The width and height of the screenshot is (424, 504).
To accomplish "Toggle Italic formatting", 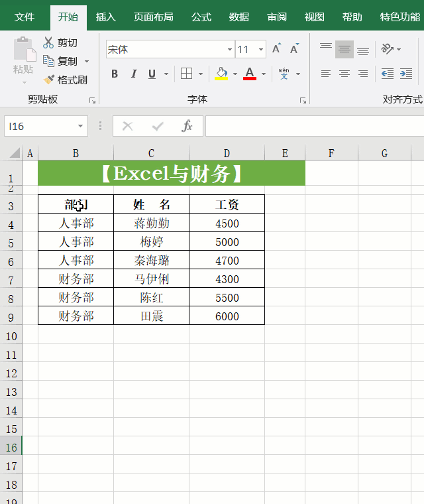I will coord(133,74).
